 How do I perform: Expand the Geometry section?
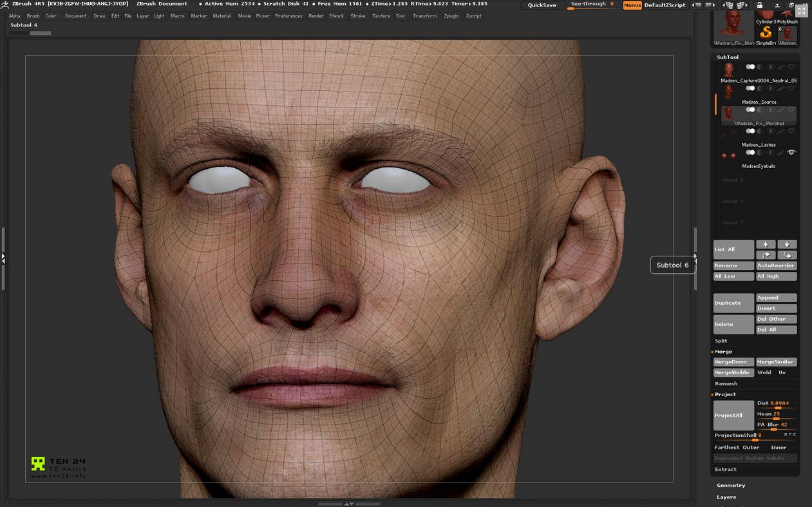[x=731, y=485]
